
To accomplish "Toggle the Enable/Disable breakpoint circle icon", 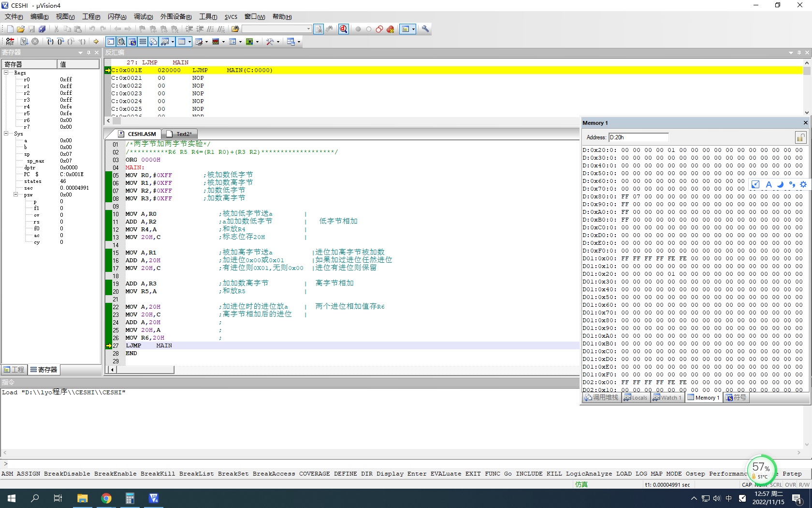I will [369, 29].
